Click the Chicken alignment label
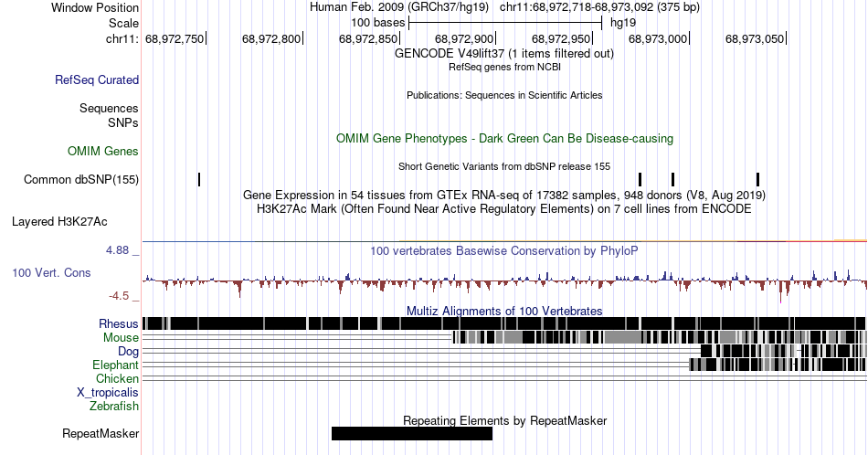Image resolution: width=868 pixels, height=455 pixels. (x=117, y=378)
